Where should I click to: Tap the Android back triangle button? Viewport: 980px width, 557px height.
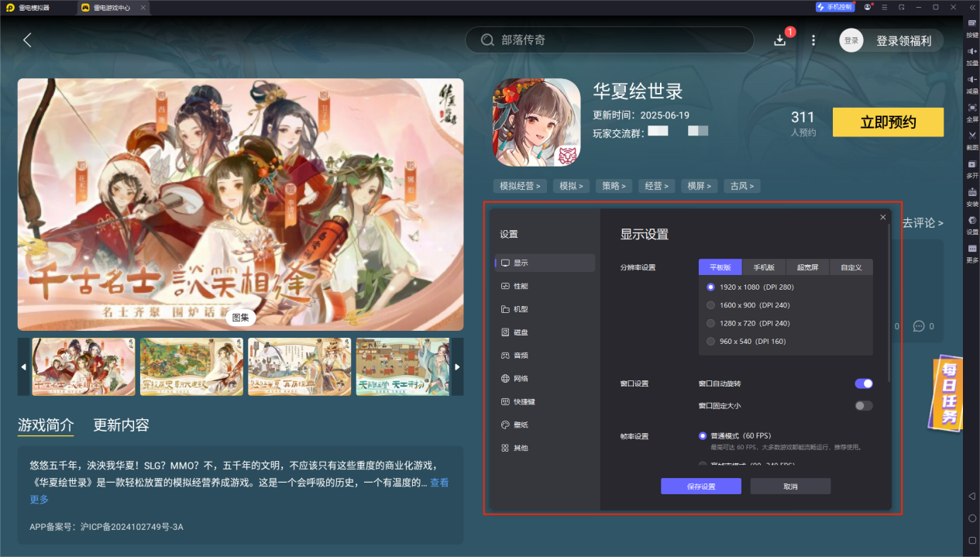(972, 496)
